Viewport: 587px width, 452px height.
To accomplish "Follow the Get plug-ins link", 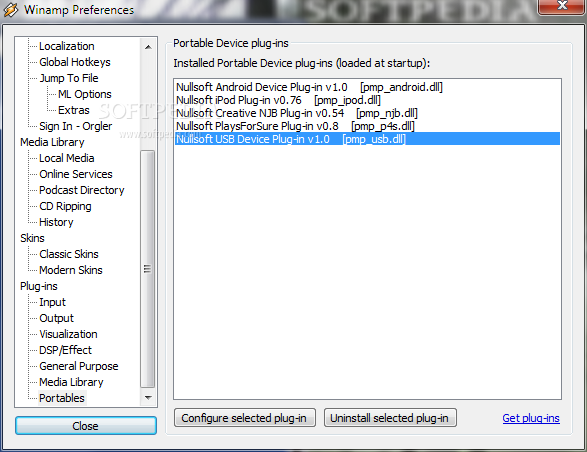I will (x=531, y=418).
